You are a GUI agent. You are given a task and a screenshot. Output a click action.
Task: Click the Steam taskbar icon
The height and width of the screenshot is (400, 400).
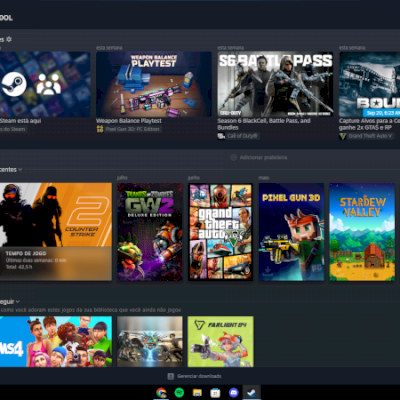[x=252, y=393]
